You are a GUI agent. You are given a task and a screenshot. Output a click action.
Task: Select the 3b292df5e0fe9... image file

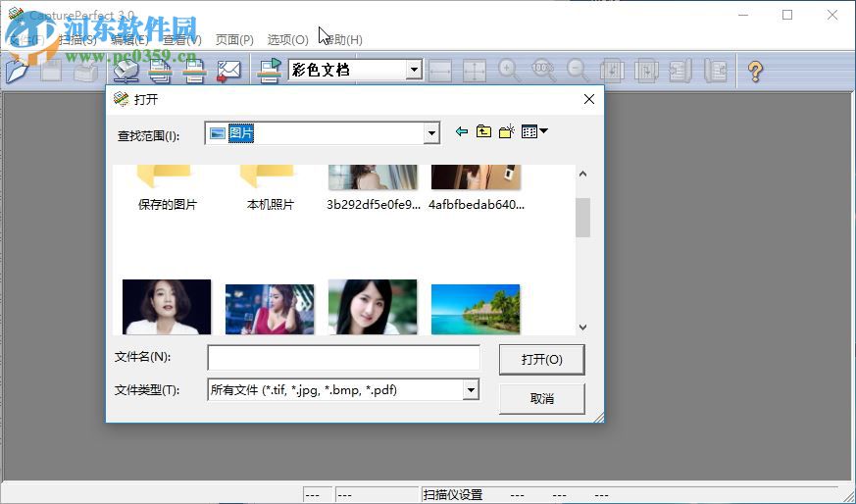[373, 188]
